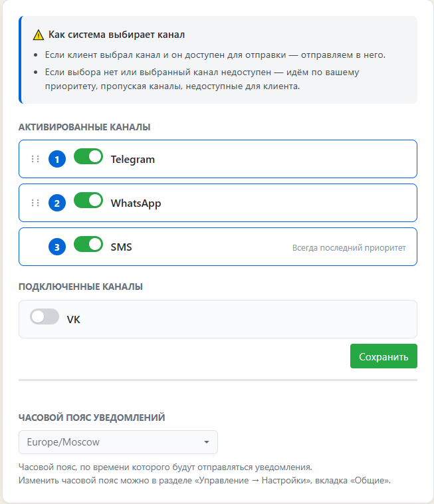Click priority badge number 2
Screen dimensions: 434x504
57,203
